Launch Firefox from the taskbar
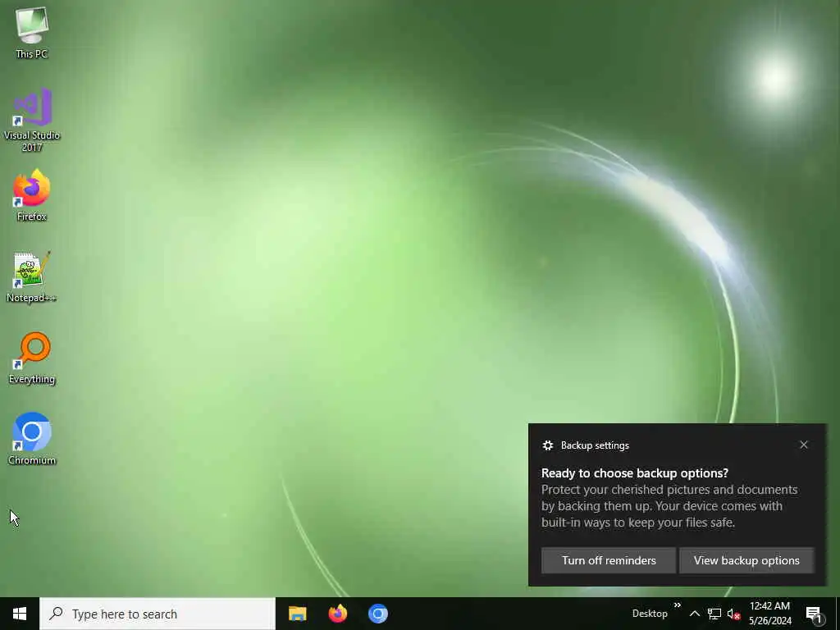 [x=337, y=614]
